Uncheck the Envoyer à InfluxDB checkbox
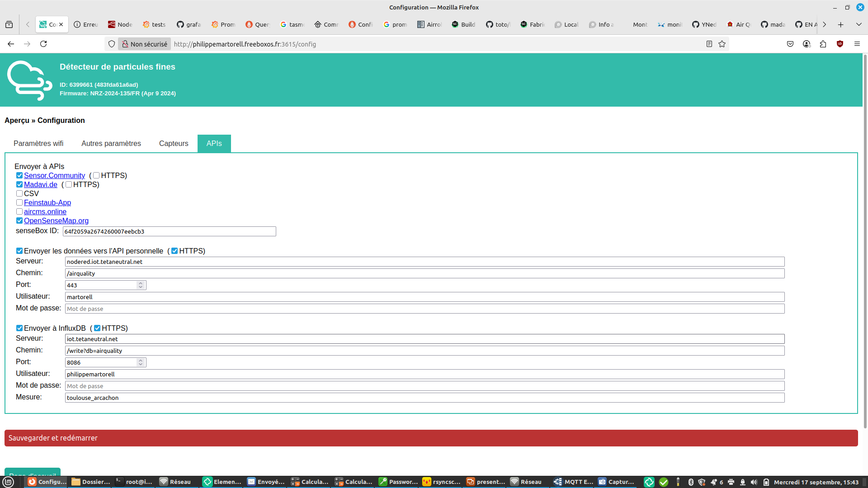This screenshot has width=868, height=488. (x=19, y=328)
